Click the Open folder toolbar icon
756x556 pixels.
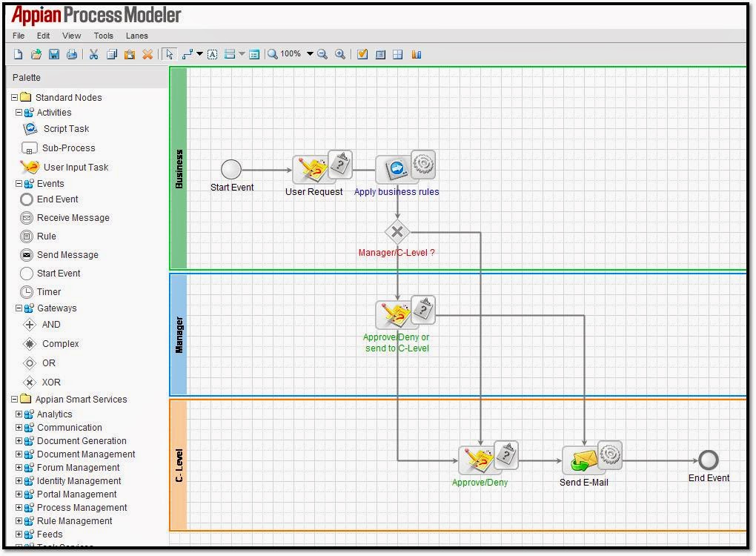click(36, 55)
